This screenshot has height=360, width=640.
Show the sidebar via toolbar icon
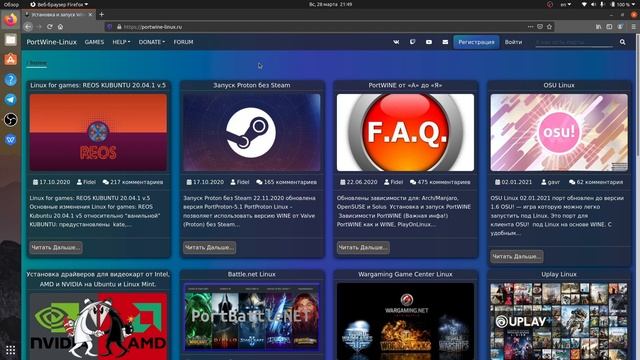[609, 27]
